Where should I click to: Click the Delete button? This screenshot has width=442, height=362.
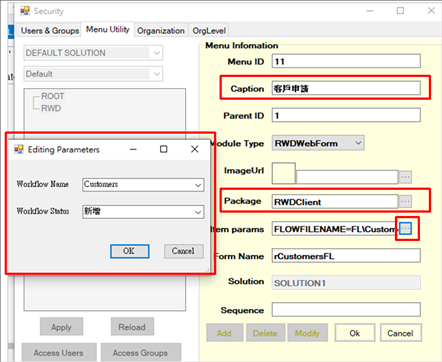265,333
